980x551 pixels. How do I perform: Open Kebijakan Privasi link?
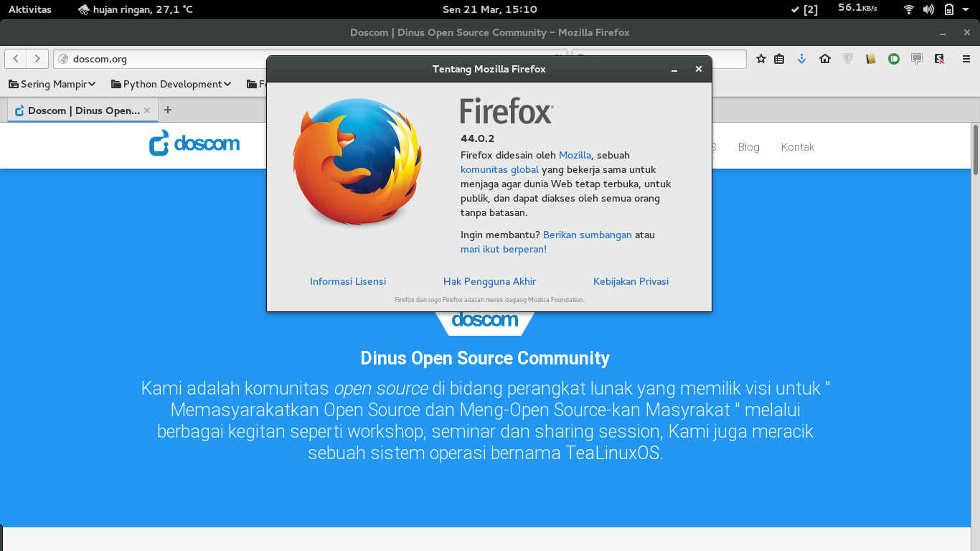631,281
